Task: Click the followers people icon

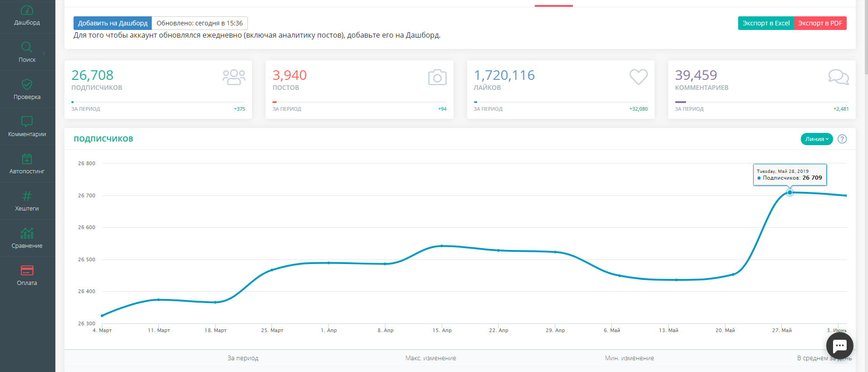Action: [x=234, y=77]
